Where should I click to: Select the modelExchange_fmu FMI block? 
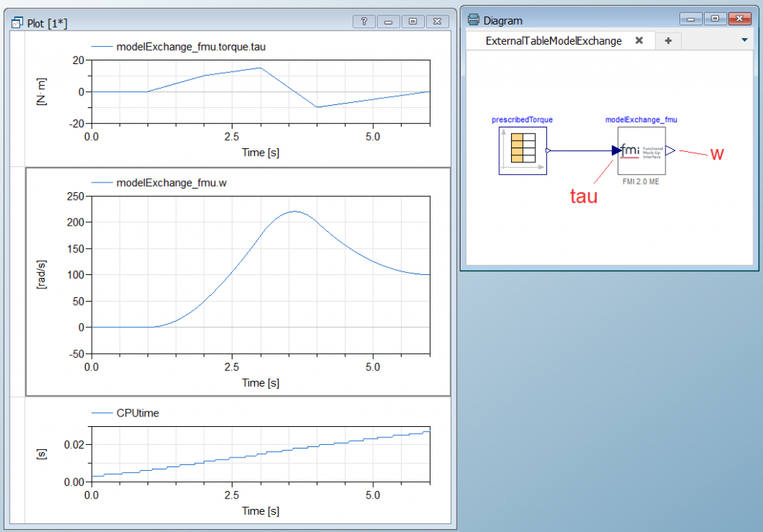642,151
